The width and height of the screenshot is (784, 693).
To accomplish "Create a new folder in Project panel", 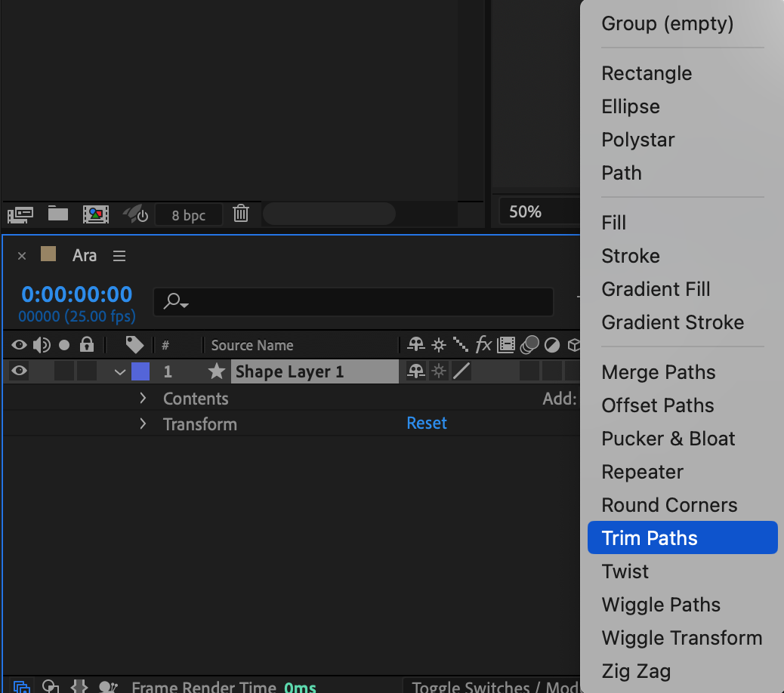I will [58, 214].
